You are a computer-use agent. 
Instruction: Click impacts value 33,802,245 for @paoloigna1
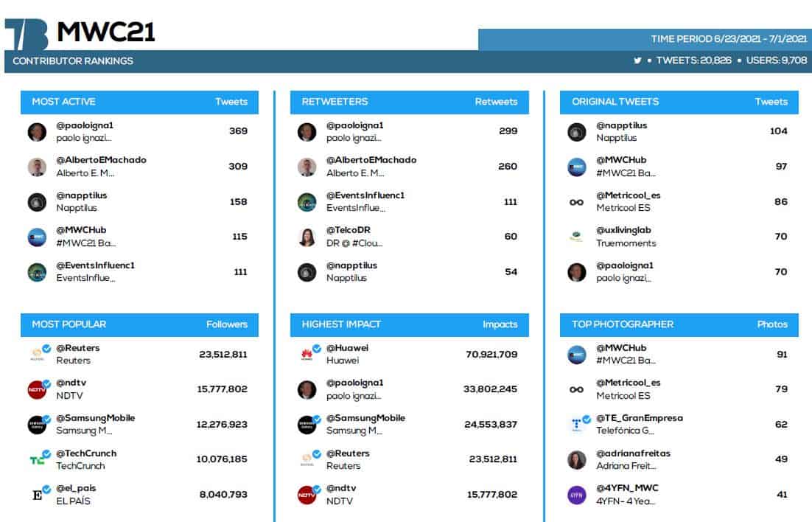[x=491, y=389]
